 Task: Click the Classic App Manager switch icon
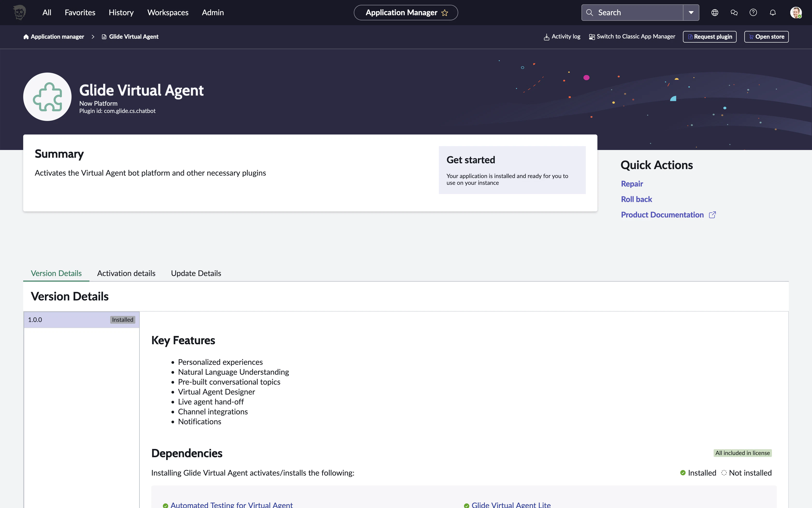point(592,37)
